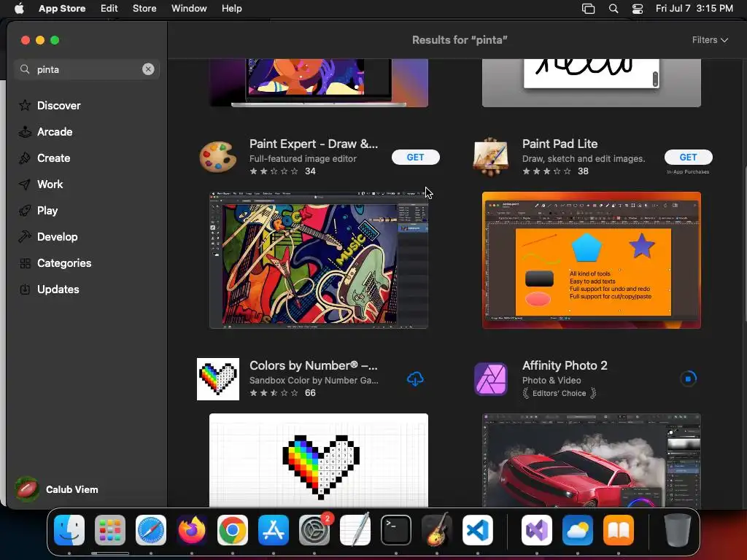Open Colors by Number title link
747x560 pixels.
point(314,365)
